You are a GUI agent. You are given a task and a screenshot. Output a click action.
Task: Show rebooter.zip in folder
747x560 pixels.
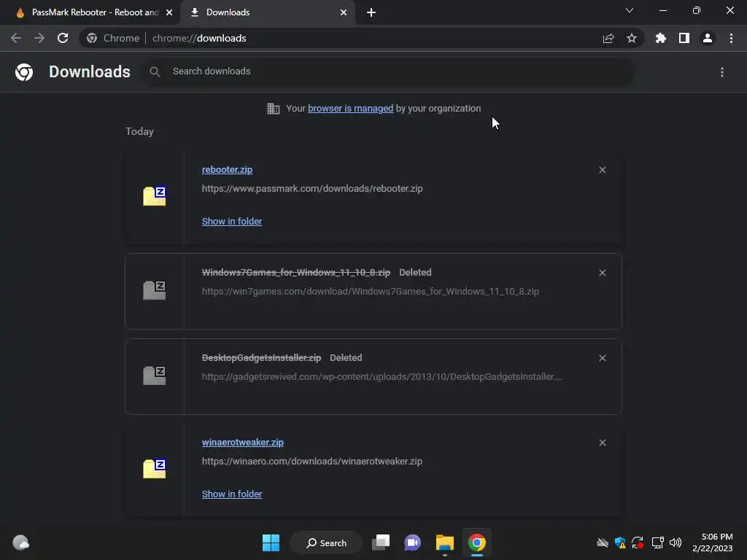tap(232, 222)
